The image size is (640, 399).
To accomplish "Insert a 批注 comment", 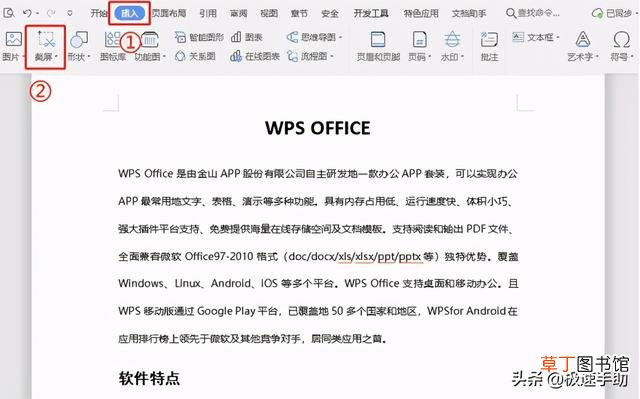I will pyautogui.click(x=489, y=46).
